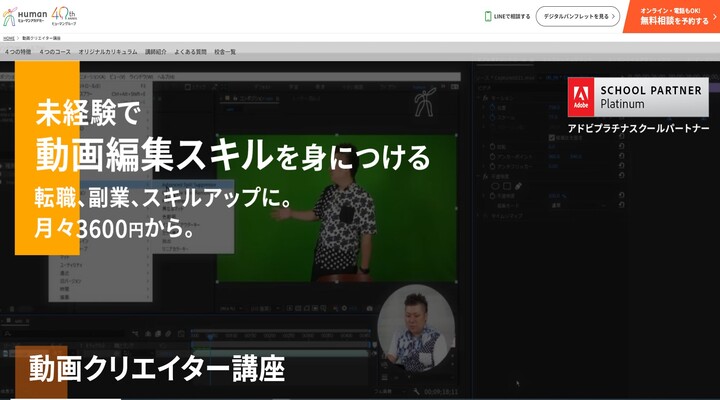Image resolution: width=720 pixels, height=400 pixels.
Task: Open the 校舎一覧 nav item
Action: (225, 52)
